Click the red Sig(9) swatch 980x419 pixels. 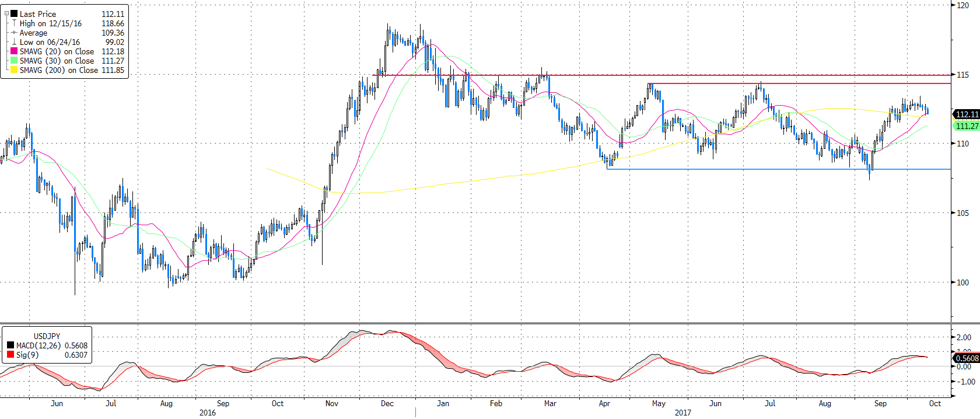coord(10,355)
